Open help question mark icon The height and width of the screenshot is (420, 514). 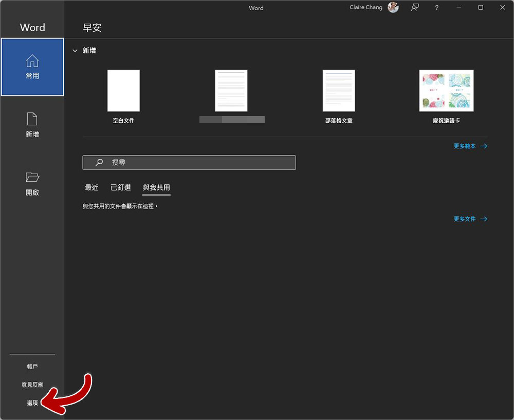coord(436,7)
